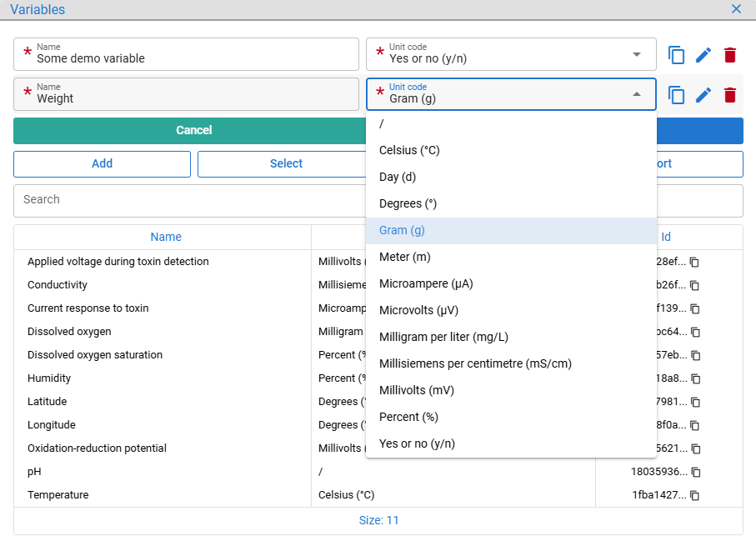
Task: Copy Id of the Dissolved oxygen row
Action: point(695,332)
